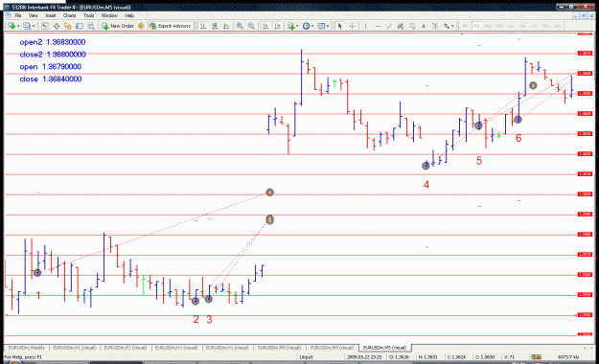Screen dimensions: 599x364
Task: Switch chart to bar chart type
Action: pyautogui.click(x=203, y=26)
